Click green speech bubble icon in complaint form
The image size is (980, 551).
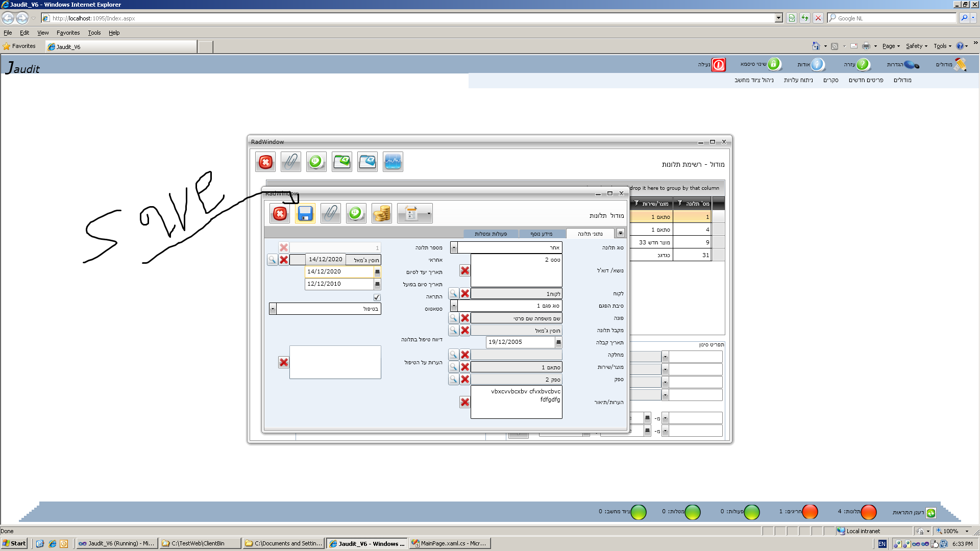point(356,213)
